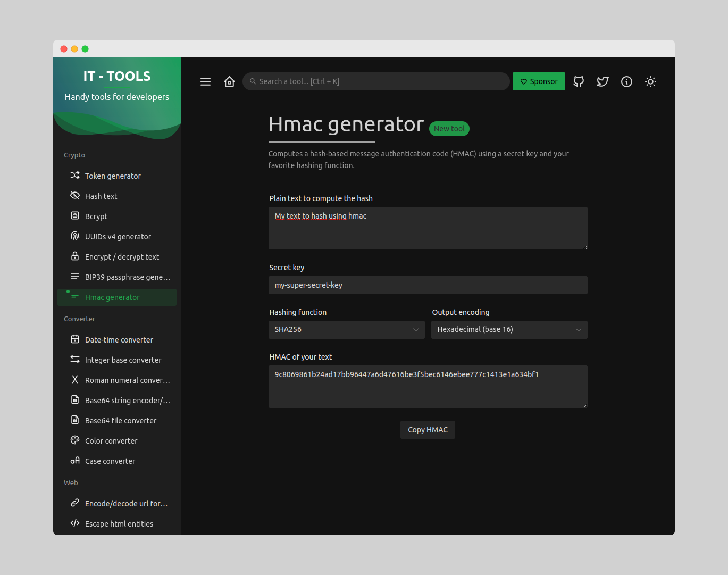The height and width of the screenshot is (575, 728).
Task: Open the Color converter tool
Action: tap(111, 440)
